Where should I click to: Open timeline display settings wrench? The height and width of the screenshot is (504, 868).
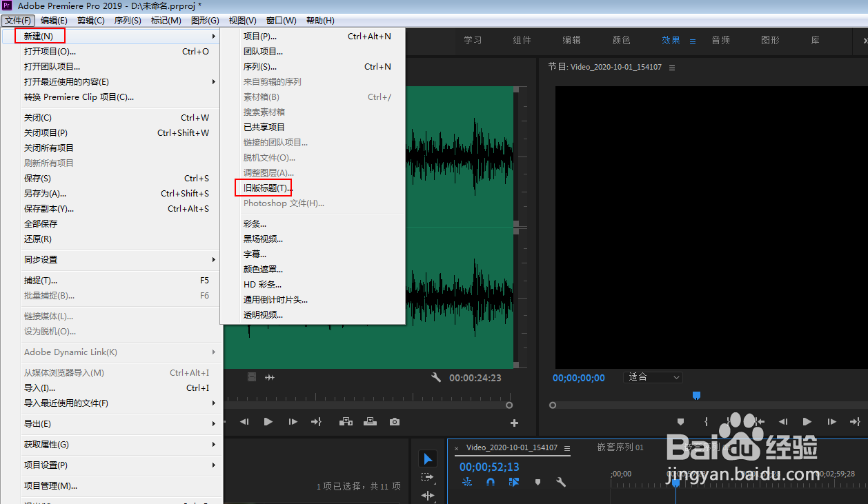561,482
